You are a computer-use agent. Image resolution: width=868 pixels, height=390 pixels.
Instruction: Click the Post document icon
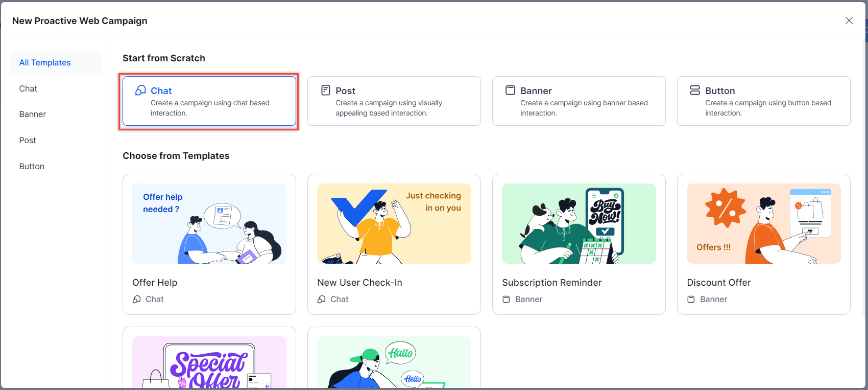(x=325, y=90)
